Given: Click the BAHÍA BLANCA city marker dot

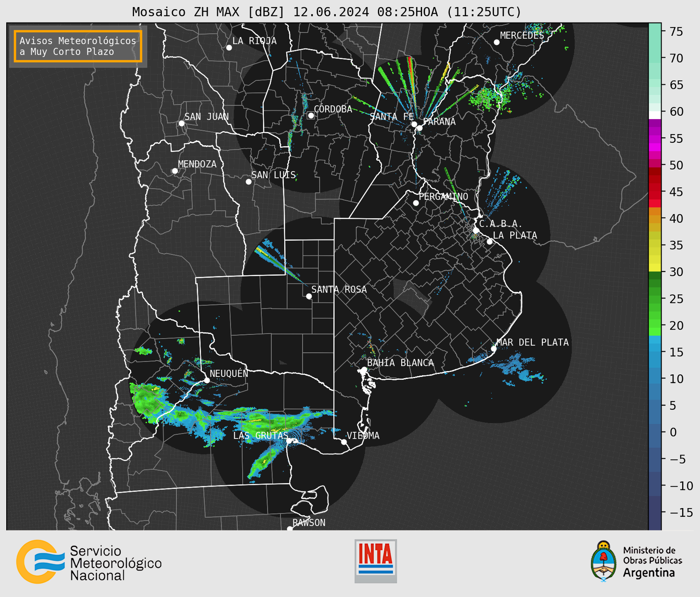Looking at the screenshot, I should (x=364, y=369).
